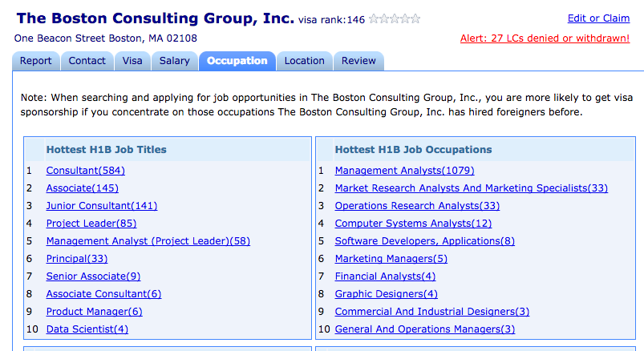
Task: Click General And Operations Managers(3) link
Action: click(x=425, y=329)
